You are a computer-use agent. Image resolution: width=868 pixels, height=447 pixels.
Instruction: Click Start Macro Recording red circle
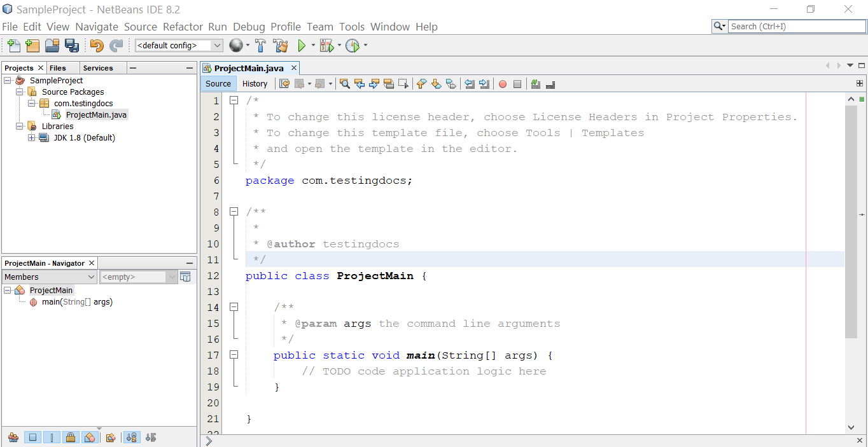point(503,84)
